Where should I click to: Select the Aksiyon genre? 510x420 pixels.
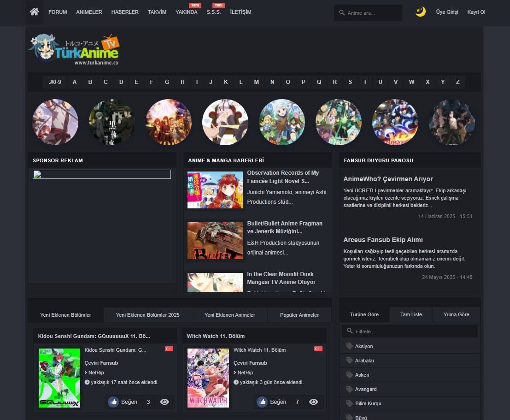coord(363,346)
